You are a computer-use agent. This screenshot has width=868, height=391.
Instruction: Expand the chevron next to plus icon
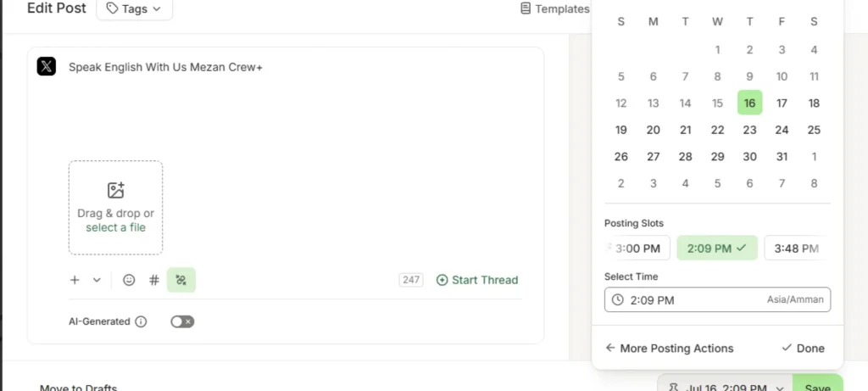pyautogui.click(x=97, y=280)
